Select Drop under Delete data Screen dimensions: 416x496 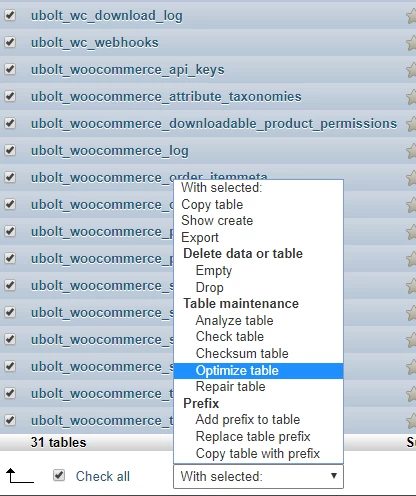(258, 287)
